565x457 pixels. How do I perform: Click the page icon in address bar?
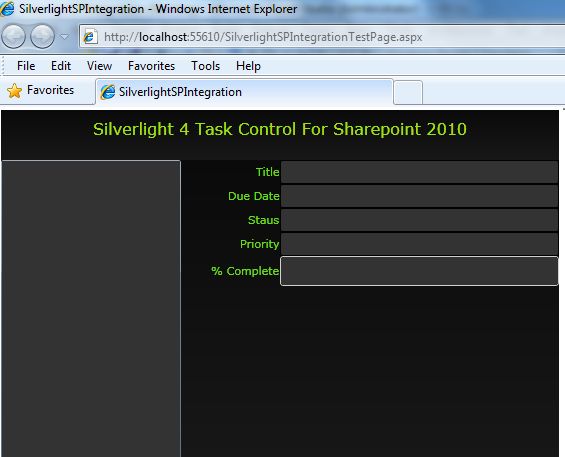pyautogui.click(x=90, y=37)
